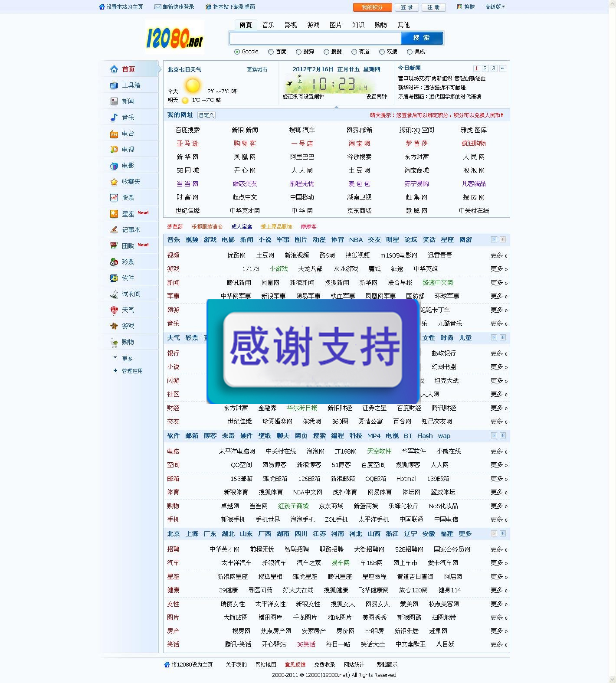Click the 自定义 button beside 我的网址
The width and height of the screenshot is (616, 683).
click(x=206, y=115)
